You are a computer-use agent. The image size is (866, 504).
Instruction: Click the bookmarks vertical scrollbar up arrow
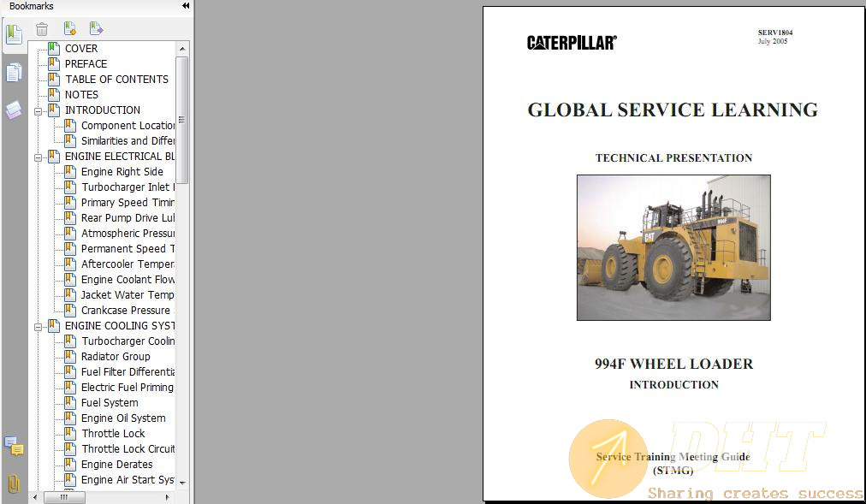coord(182,49)
